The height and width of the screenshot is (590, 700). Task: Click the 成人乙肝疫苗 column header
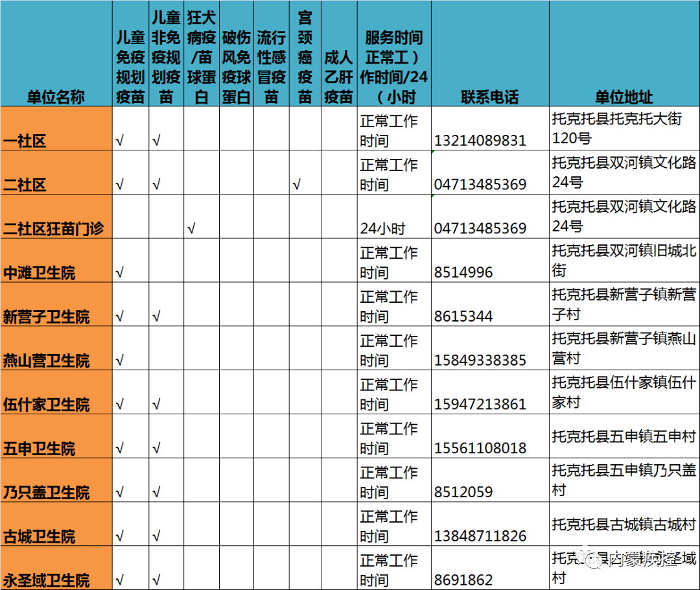(339, 53)
